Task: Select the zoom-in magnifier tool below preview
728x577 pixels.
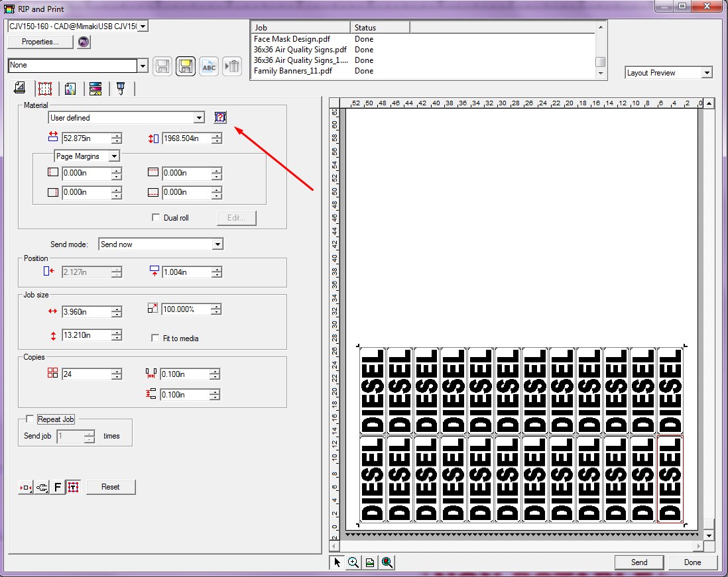Action: tap(353, 562)
